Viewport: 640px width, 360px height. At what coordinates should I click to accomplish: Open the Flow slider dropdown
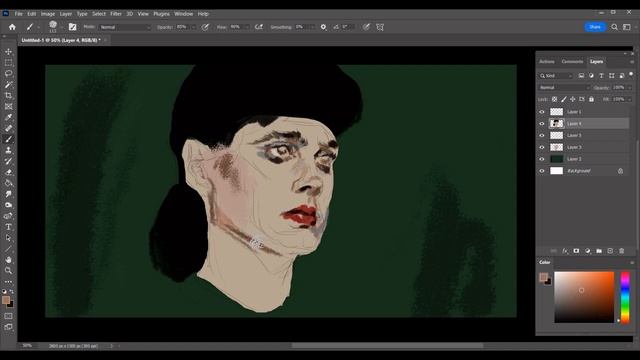point(247,27)
